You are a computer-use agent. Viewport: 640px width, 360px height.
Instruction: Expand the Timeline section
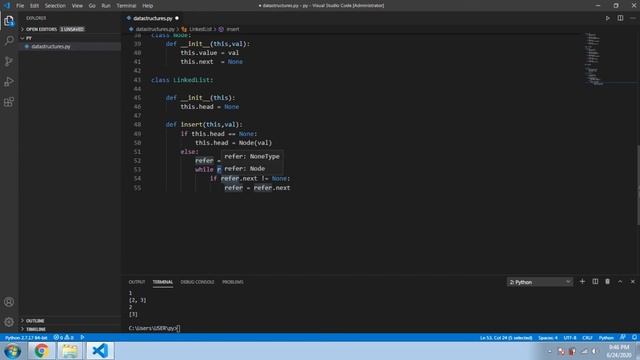point(36,329)
